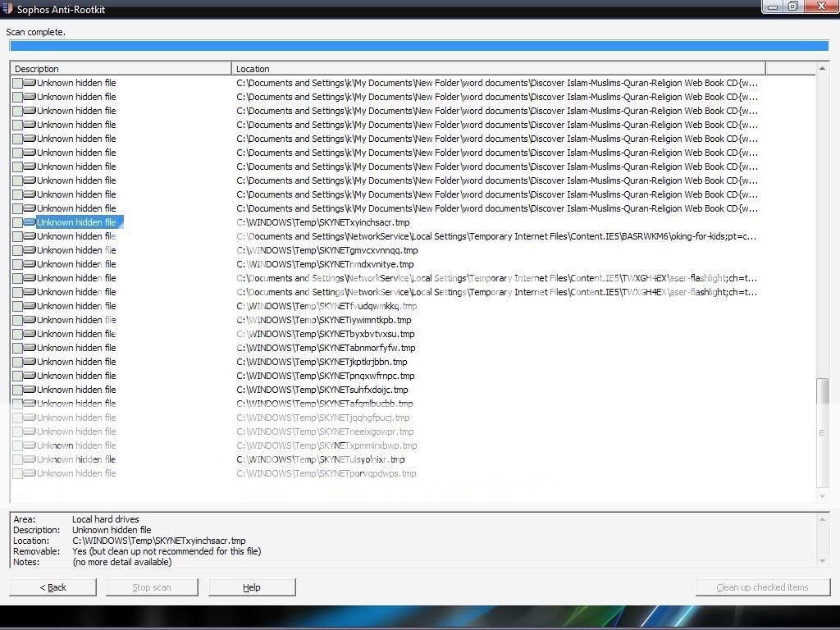Select location C:\WINDOWS\Temp\SKYNETbyxbvtvxsu.tmp

(326, 334)
